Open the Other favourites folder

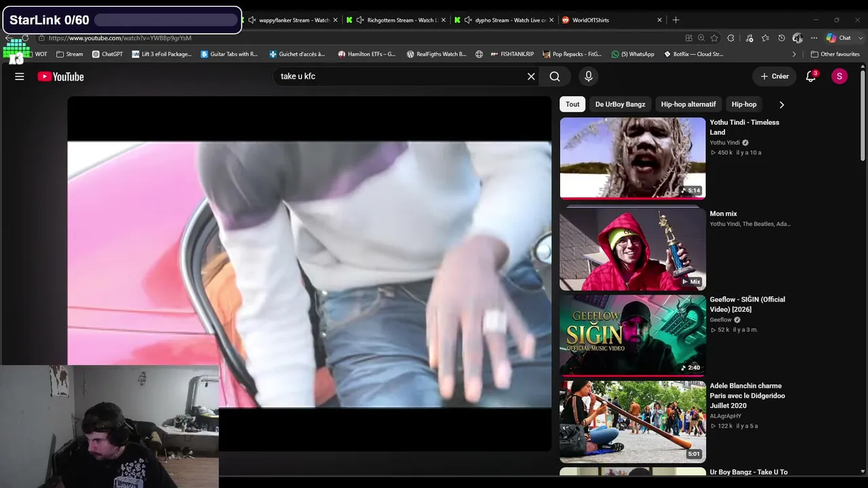(835, 54)
